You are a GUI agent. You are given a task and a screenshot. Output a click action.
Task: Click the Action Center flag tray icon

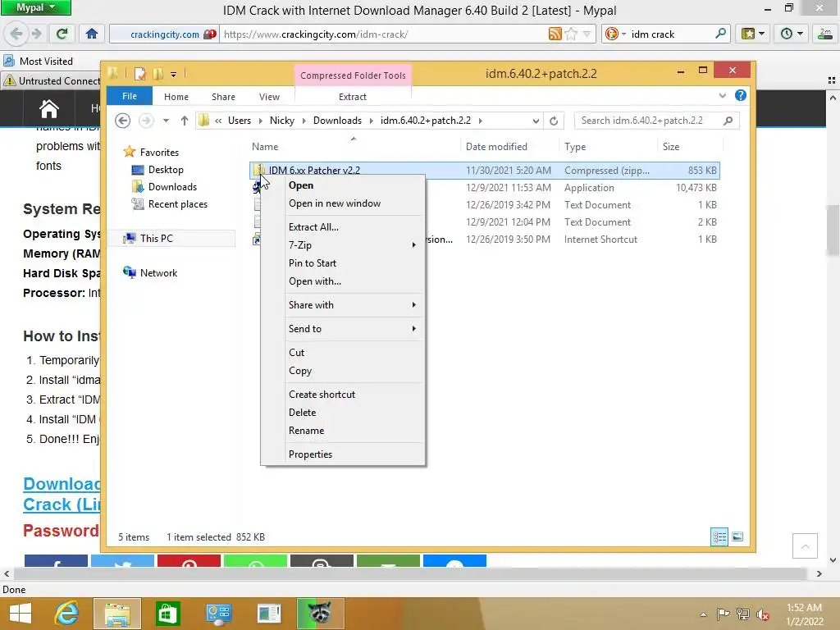click(x=723, y=614)
